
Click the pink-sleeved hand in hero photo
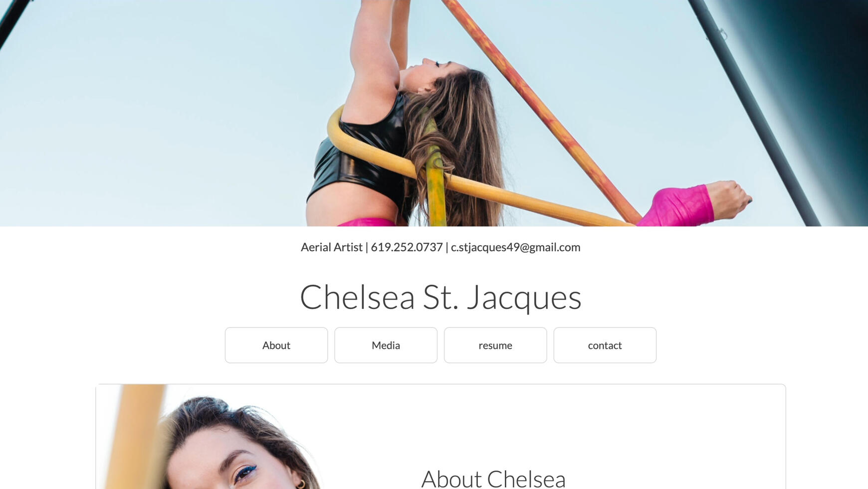click(727, 199)
